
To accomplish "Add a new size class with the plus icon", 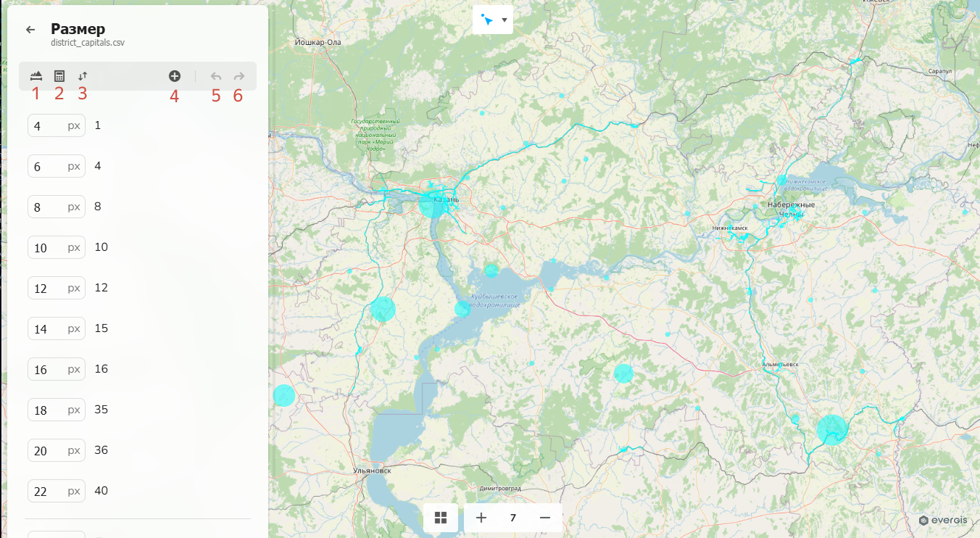I will coord(174,75).
